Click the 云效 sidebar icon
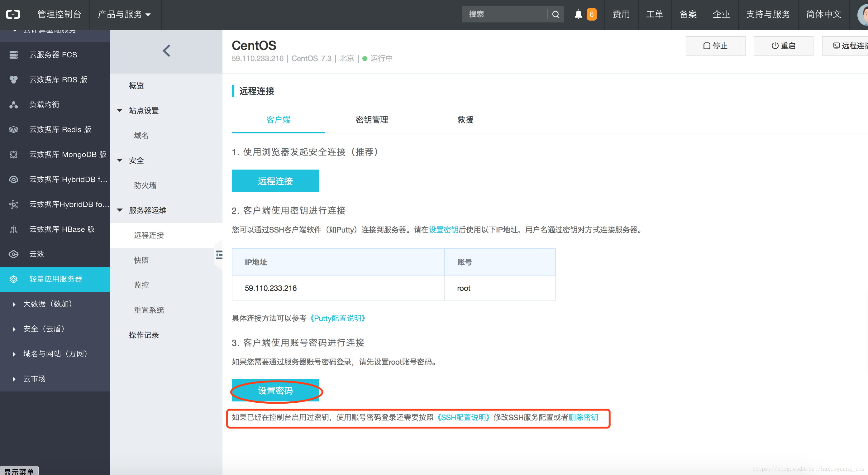The image size is (868, 475). (13, 254)
